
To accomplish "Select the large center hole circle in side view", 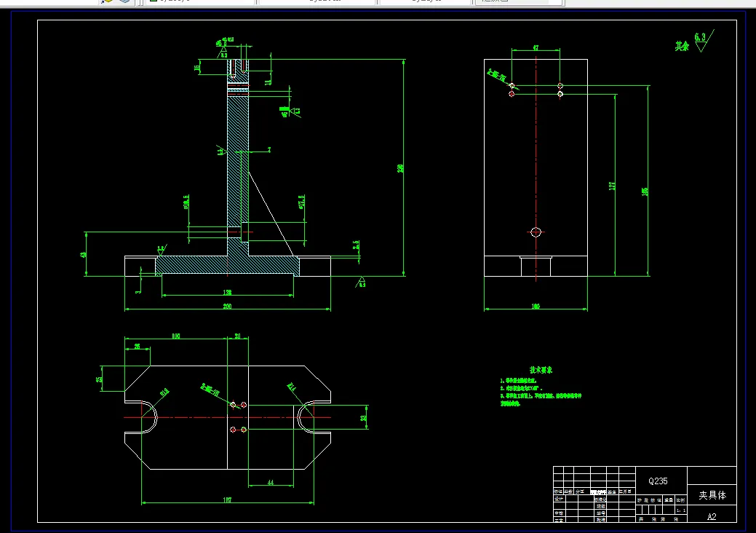I will point(536,232).
